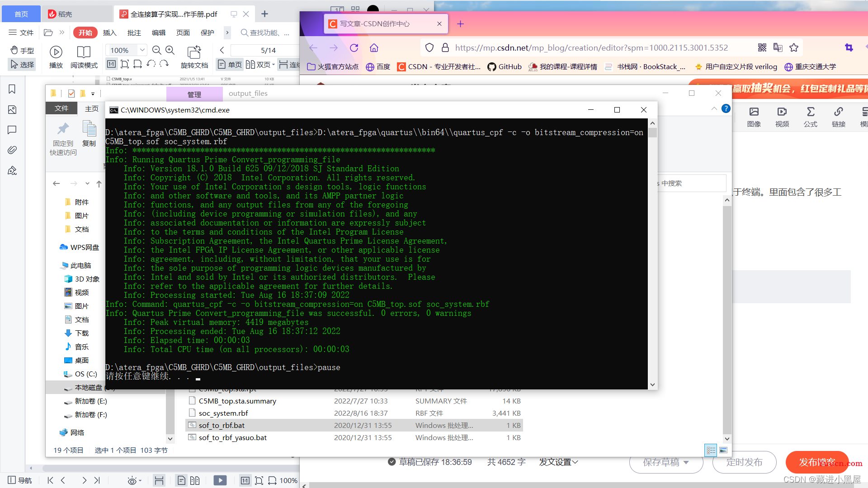Image resolution: width=868 pixels, height=488 pixels.
Task: Open the 保存草稿 dropdown arrow
Action: click(686, 462)
